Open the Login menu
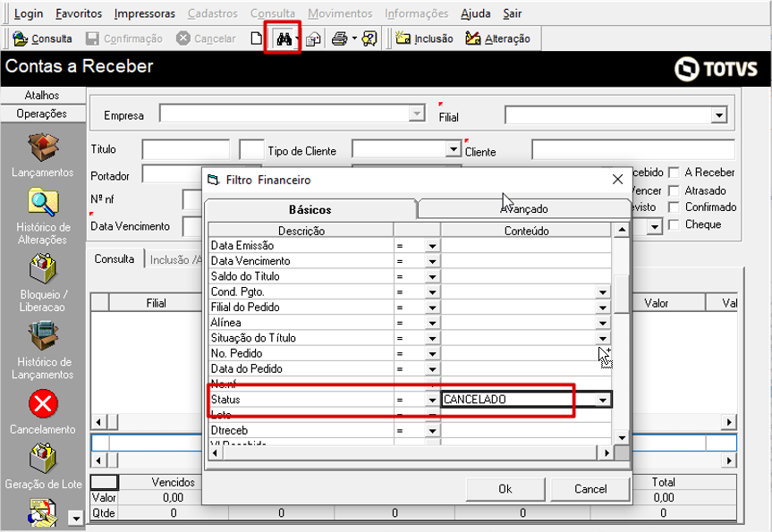Screen dimensions: 772x532 (29, 13)
